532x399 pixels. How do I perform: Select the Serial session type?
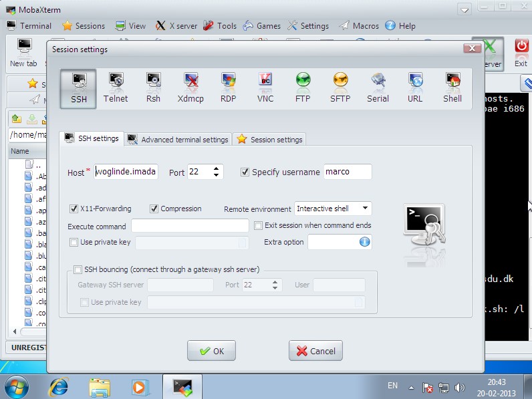[378, 89]
